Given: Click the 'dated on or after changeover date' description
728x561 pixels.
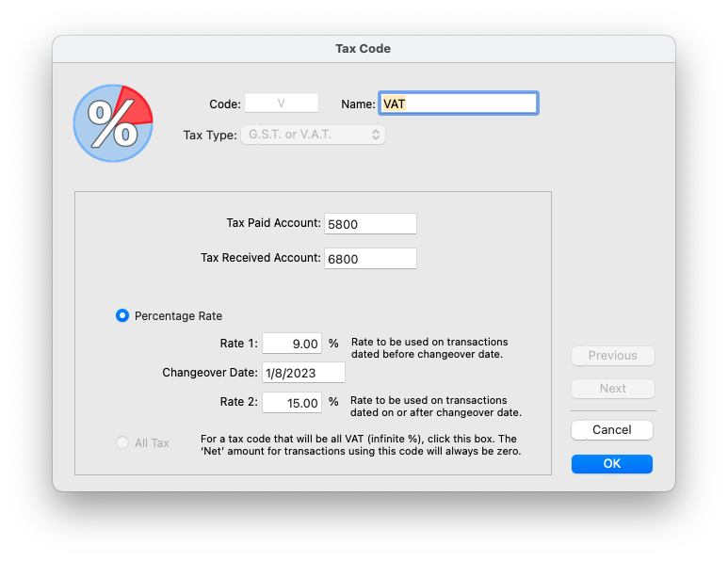Looking at the screenshot, I should tap(436, 407).
